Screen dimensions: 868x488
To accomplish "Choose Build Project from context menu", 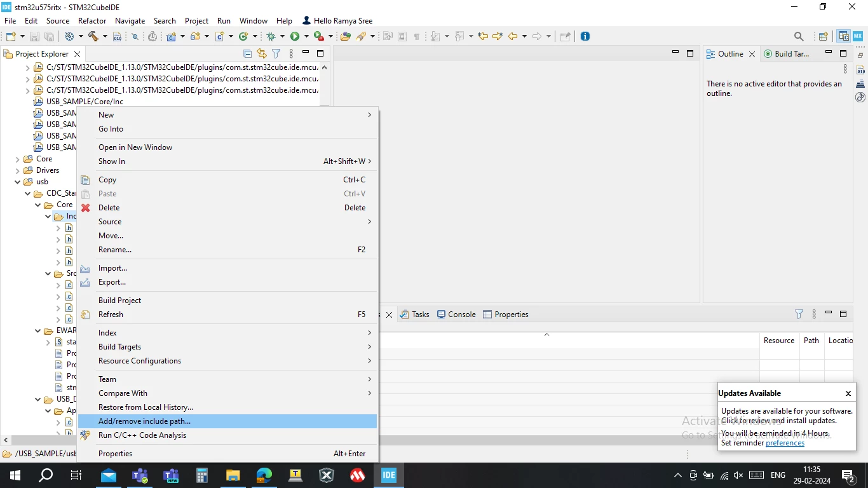I will [x=227, y=301].
